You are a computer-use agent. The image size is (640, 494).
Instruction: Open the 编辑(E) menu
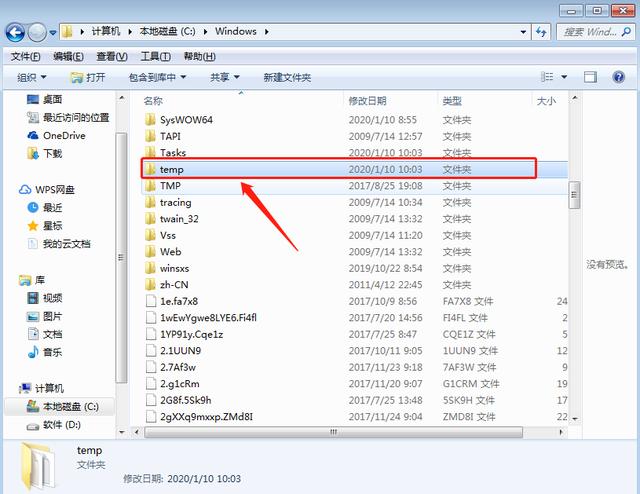click(x=68, y=56)
